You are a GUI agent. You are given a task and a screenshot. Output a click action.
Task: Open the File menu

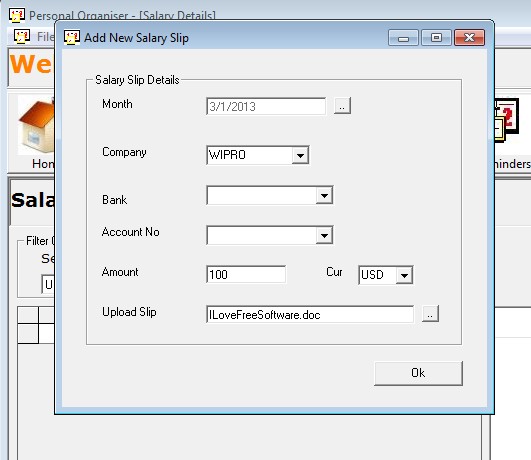point(45,37)
